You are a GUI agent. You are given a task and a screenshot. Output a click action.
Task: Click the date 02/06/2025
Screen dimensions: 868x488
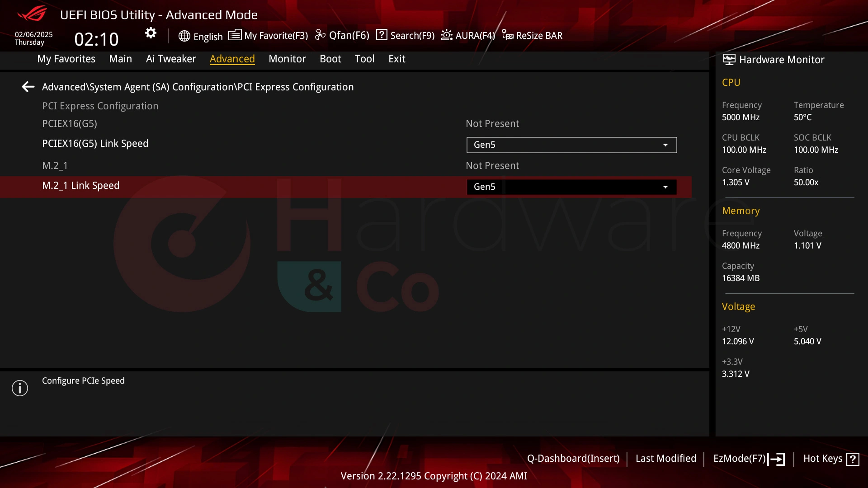click(34, 34)
